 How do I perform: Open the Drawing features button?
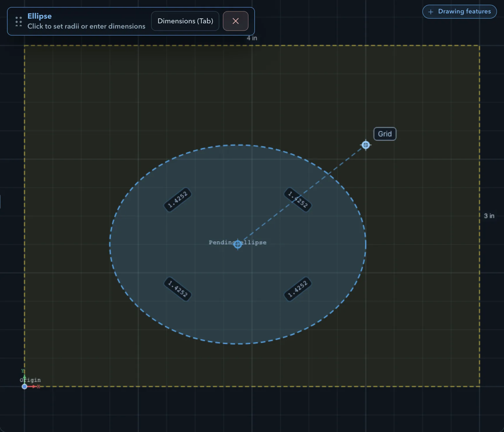459,12
